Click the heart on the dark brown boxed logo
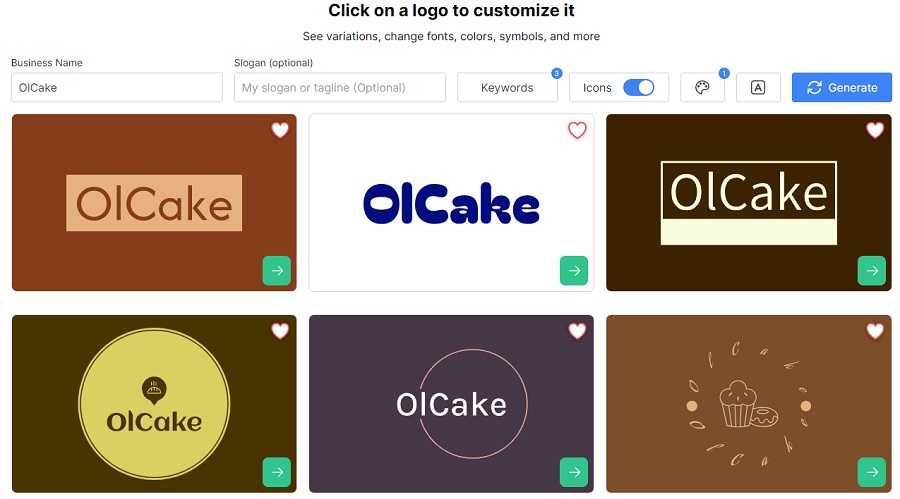Image resolution: width=900 pixels, height=499 pixels. point(875,130)
